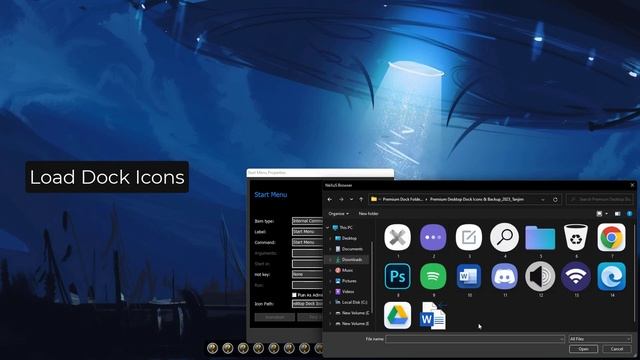Open the Organize dropdown menu
The width and height of the screenshot is (640, 360).
[x=338, y=213]
